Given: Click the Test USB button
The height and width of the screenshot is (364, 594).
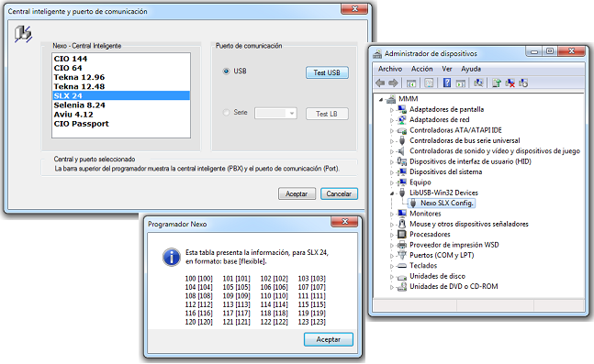Looking at the screenshot, I should click(327, 72).
